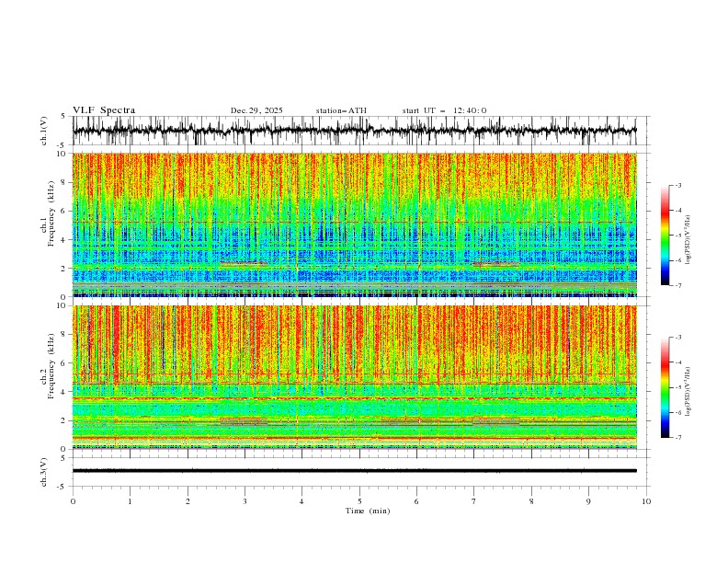Click the '-5' tick on ch.3(V) axis

63,487
